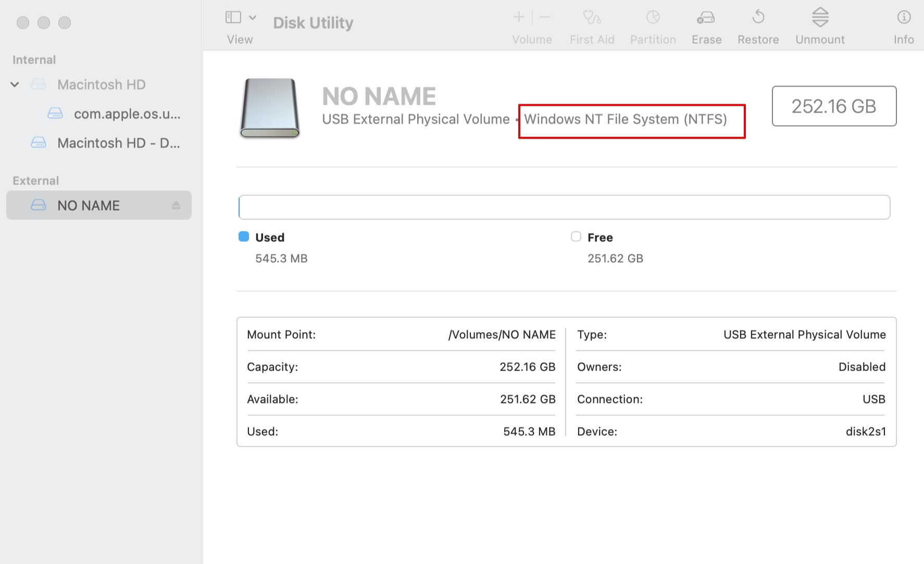Click the zoom window button
The image size is (924, 564).
65,22
